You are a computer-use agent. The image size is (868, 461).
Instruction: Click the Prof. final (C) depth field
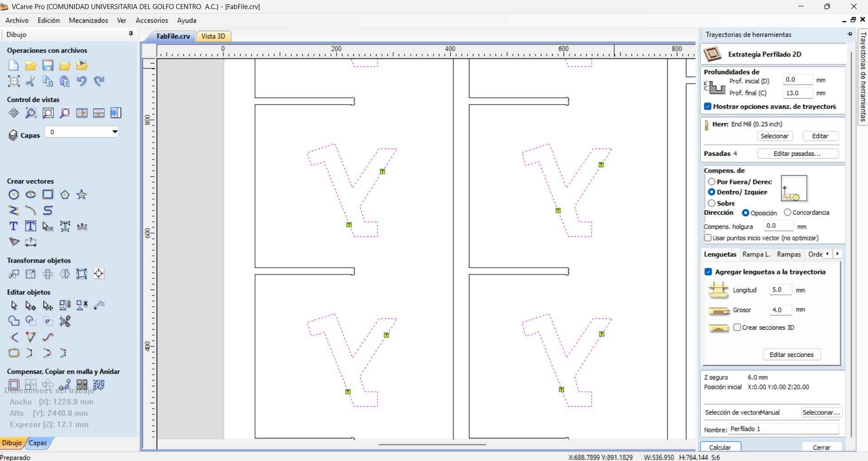click(x=797, y=93)
